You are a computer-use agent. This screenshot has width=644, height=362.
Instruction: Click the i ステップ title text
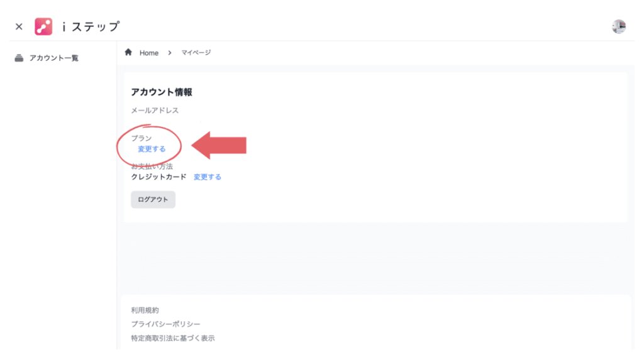(91, 26)
